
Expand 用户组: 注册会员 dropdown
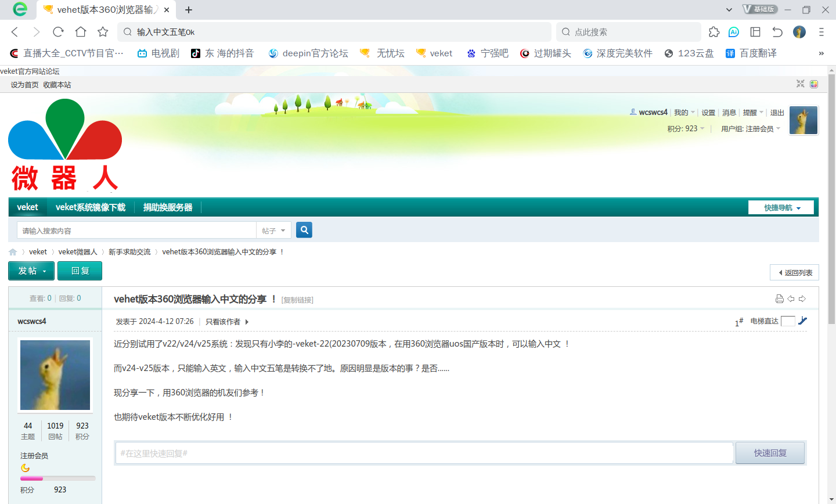click(x=751, y=129)
